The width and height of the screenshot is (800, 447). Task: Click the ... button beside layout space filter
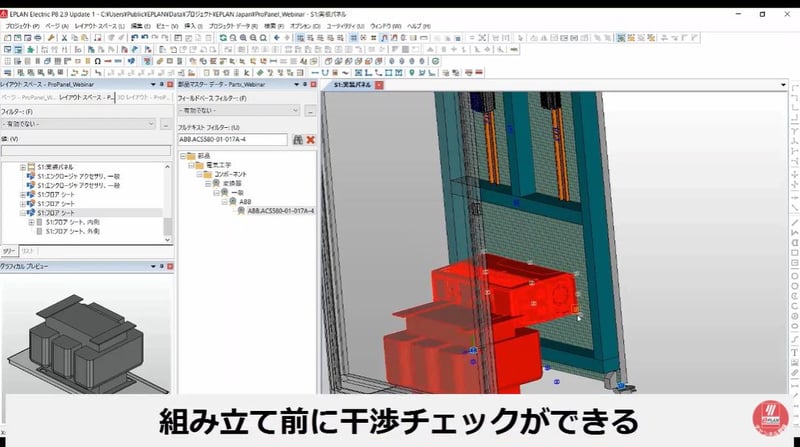[x=165, y=124]
